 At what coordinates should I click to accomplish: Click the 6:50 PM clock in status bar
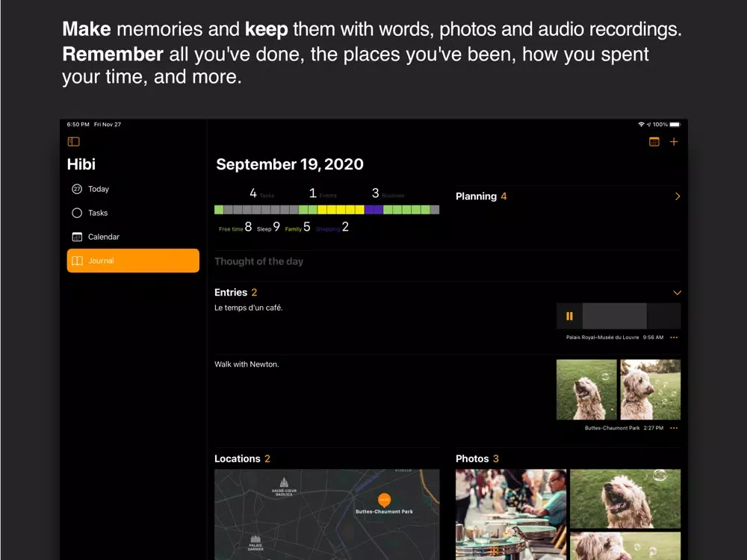(x=78, y=124)
